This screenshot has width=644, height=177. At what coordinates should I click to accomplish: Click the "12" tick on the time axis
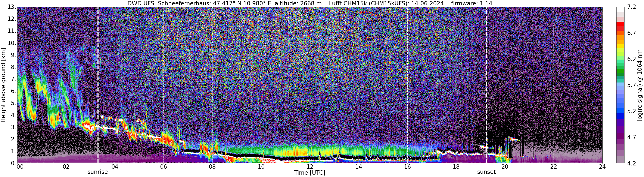point(310,167)
